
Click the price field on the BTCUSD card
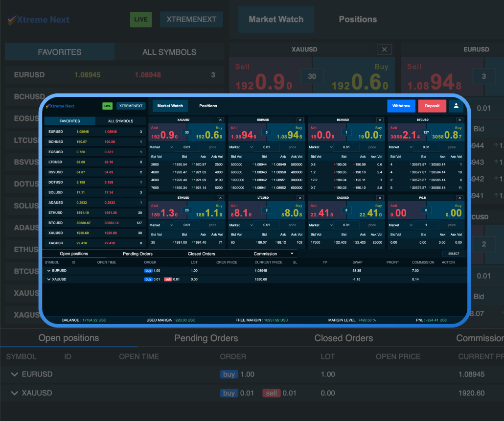452,147
